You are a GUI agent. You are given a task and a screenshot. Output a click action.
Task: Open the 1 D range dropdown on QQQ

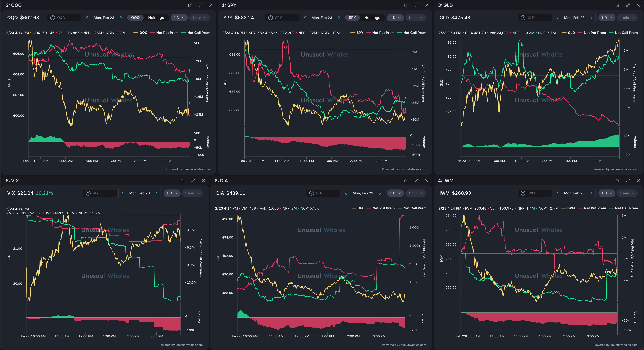click(x=179, y=18)
